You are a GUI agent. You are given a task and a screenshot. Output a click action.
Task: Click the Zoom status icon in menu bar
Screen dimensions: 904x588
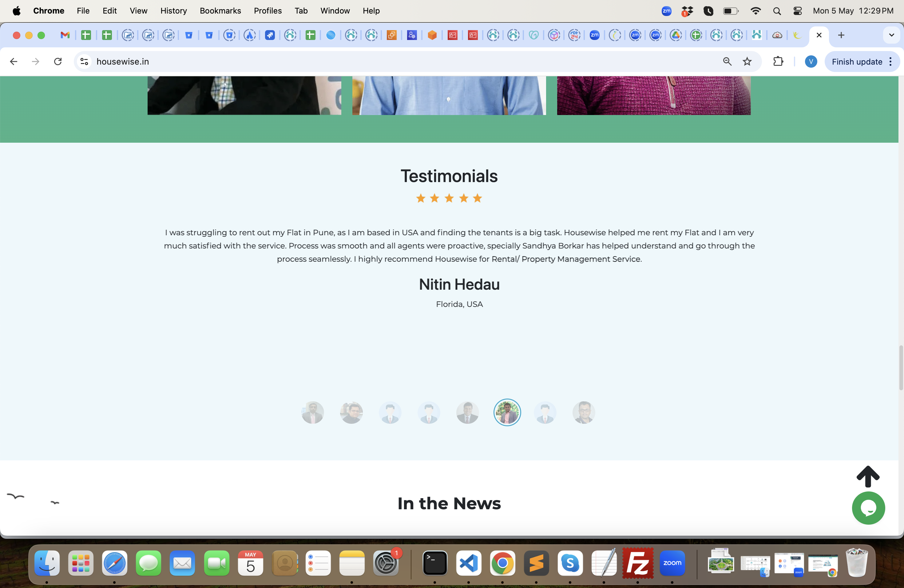pos(666,11)
